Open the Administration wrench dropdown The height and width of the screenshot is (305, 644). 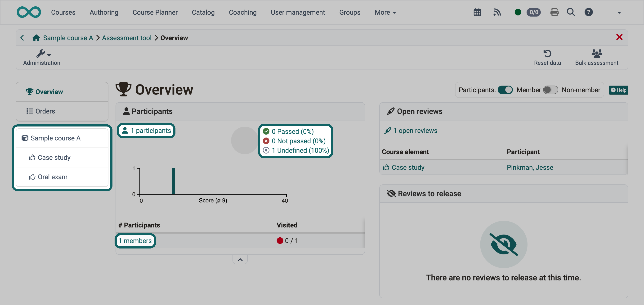42,57
